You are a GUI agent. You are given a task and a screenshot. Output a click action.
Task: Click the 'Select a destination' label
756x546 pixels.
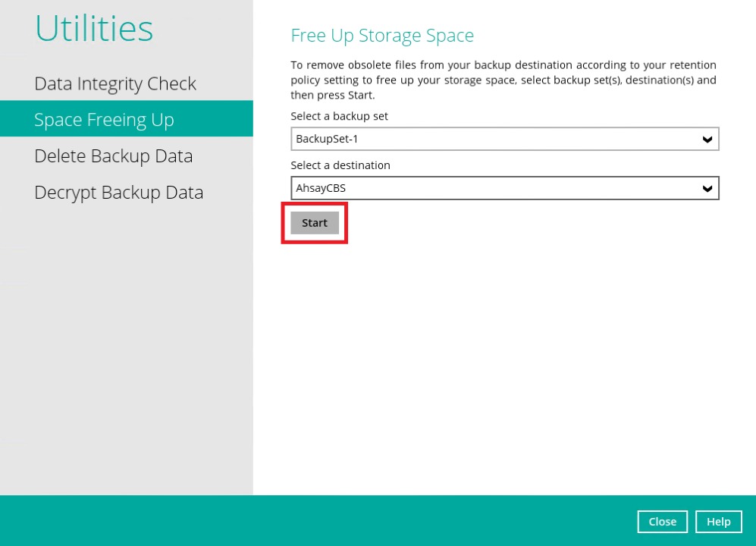click(340, 165)
